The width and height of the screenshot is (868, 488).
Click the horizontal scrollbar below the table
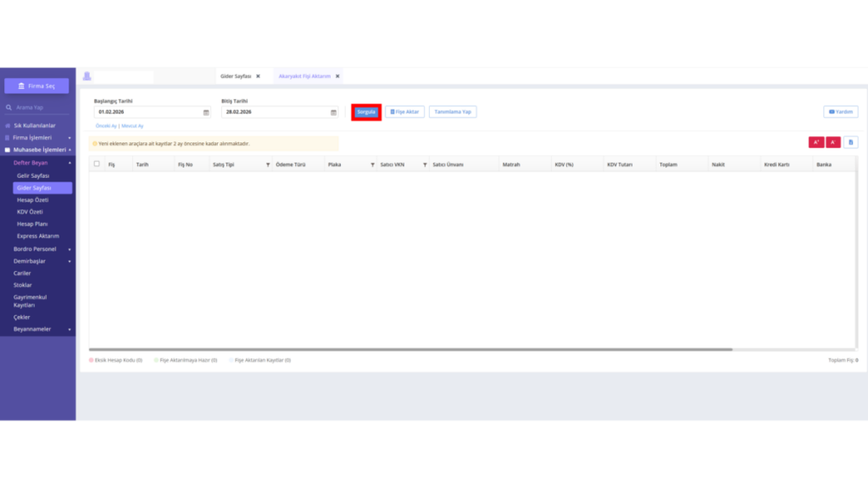pos(411,350)
